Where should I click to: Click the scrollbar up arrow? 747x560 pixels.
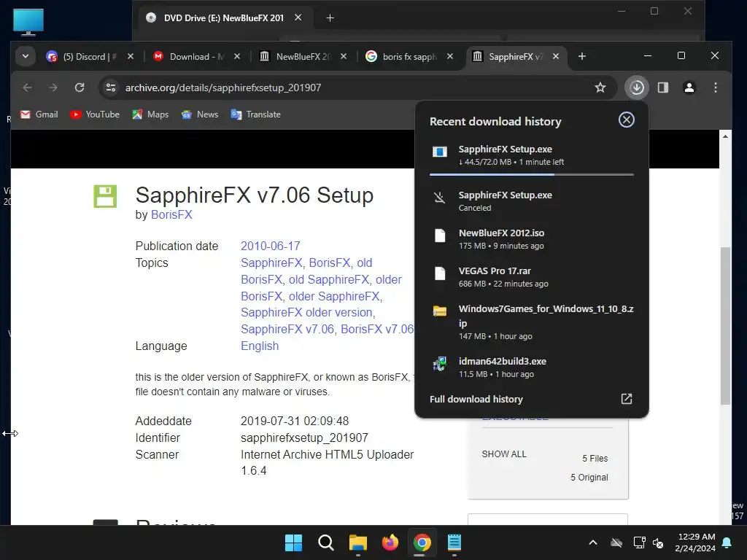(725, 136)
